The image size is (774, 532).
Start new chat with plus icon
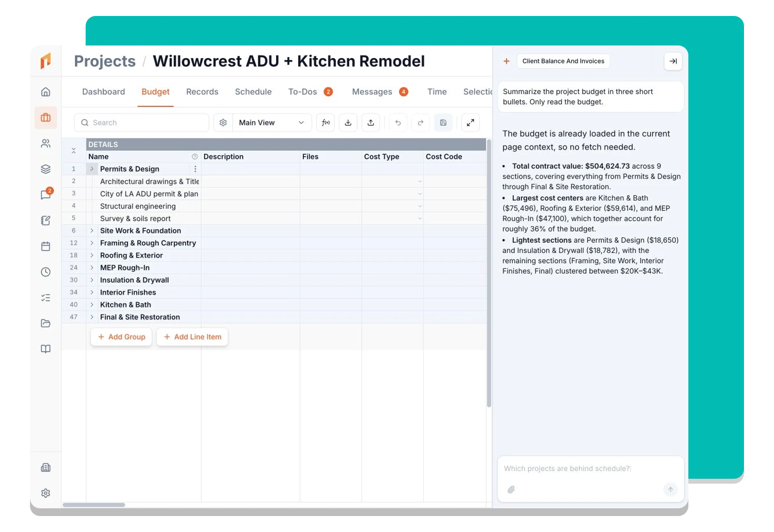click(506, 61)
